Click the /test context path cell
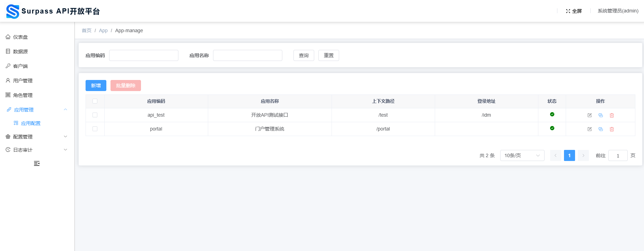Viewport: 644px width, 251px height. click(383, 115)
